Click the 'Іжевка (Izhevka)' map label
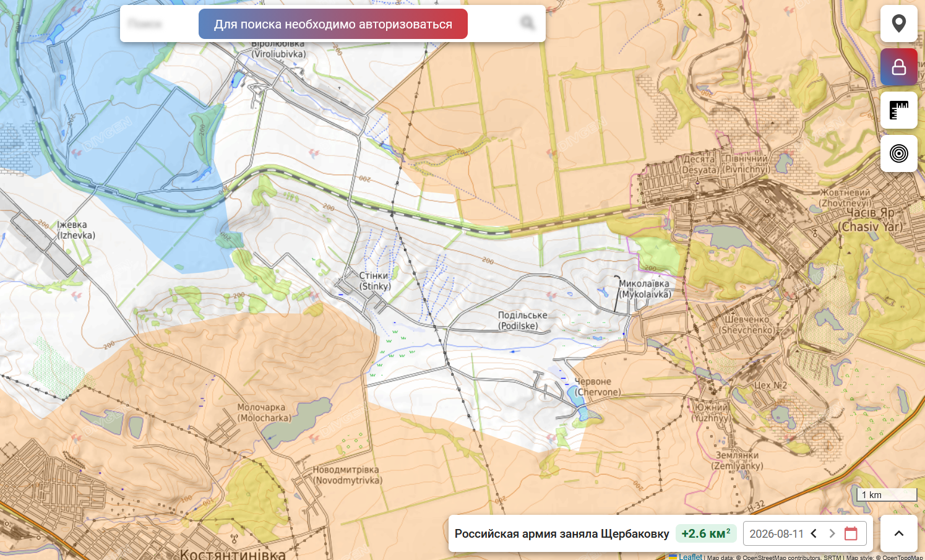The image size is (925, 560). [x=75, y=230]
